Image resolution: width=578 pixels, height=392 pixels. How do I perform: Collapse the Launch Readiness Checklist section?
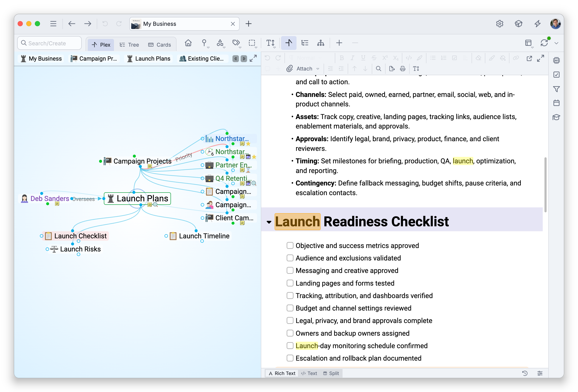[x=269, y=222]
